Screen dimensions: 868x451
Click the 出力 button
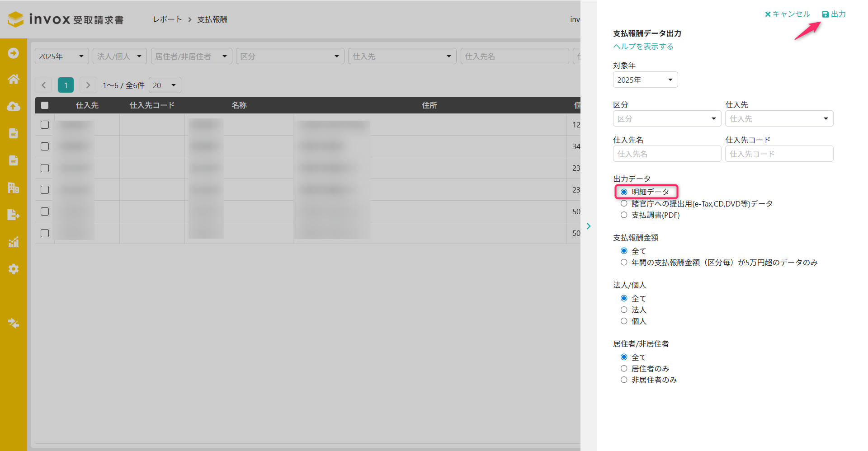834,14
